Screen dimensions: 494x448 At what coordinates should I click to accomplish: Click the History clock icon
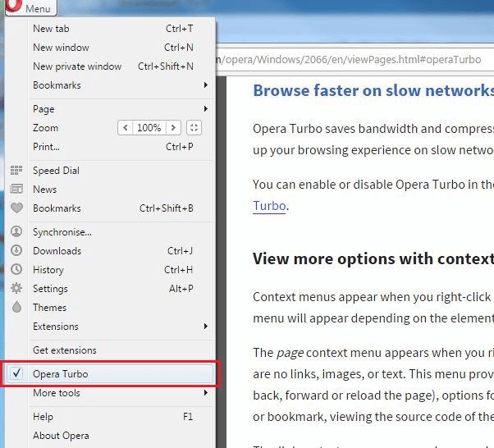pos(16,270)
